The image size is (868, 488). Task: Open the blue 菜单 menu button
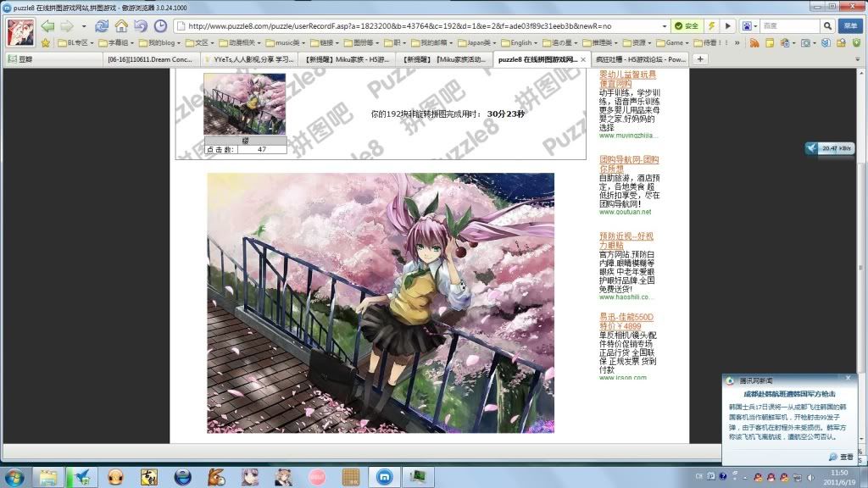pos(850,26)
